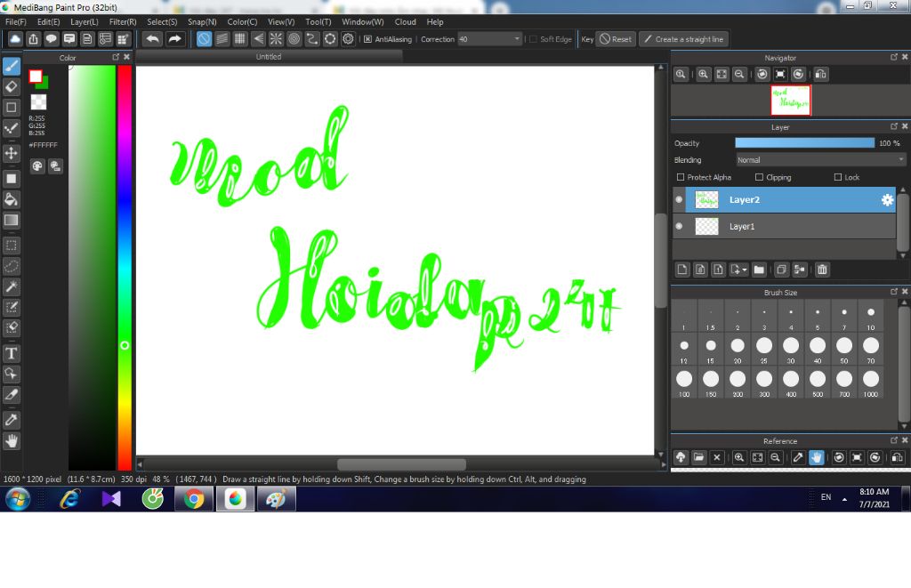
Task: Open Chrome from the taskbar
Action: [x=193, y=498]
